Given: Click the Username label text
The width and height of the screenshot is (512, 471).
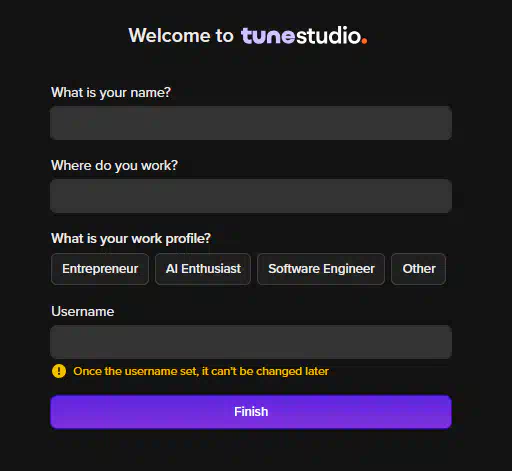Looking at the screenshot, I should pyautogui.click(x=83, y=311).
